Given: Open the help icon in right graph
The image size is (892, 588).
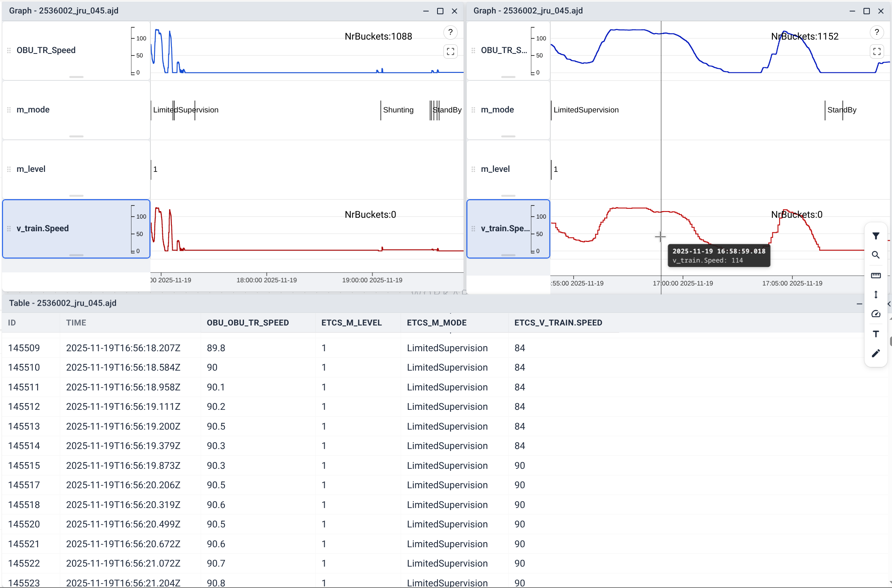Looking at the screenshot, I should (x=877, y=32).
